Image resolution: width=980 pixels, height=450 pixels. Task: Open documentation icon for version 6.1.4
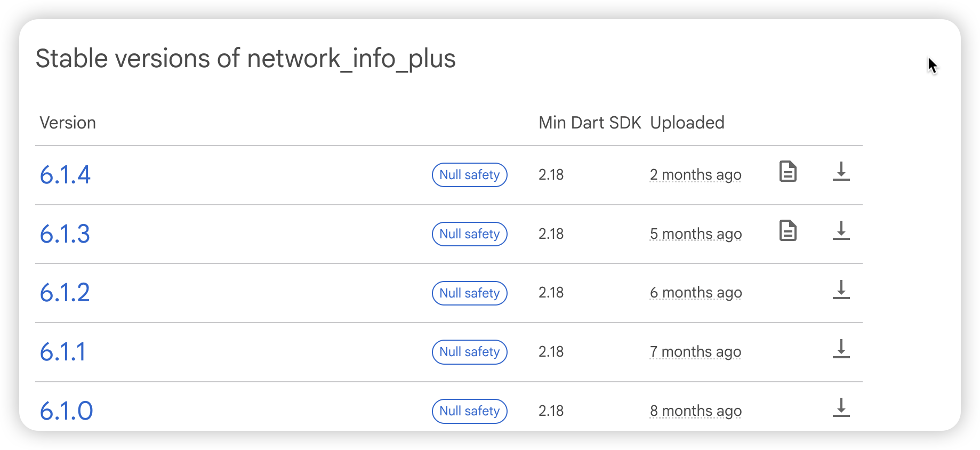coord(788,171)
